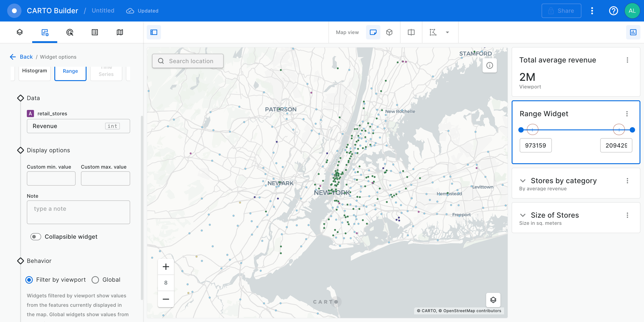Zoom in with the plus button

click(x=166, y=267)
